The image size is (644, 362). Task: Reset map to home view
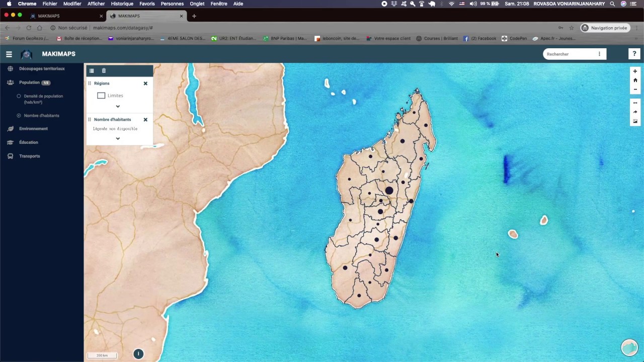(x=635, y=80)
